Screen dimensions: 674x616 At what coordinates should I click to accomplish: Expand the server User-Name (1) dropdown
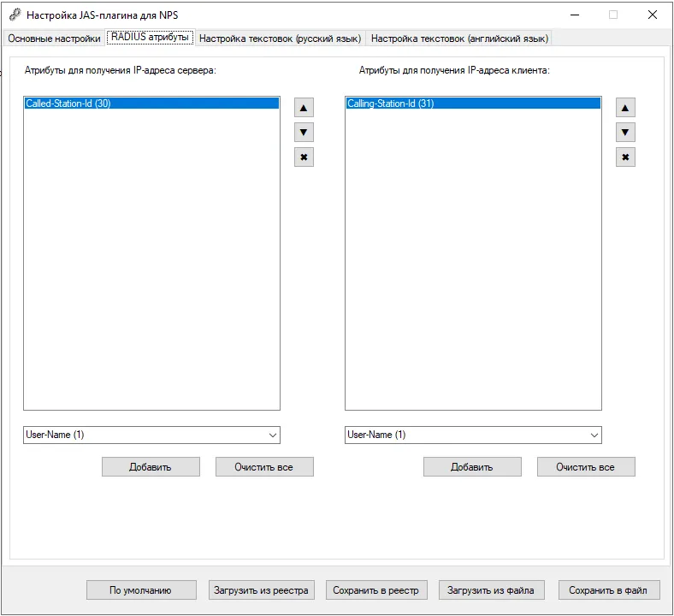(272, 435)
